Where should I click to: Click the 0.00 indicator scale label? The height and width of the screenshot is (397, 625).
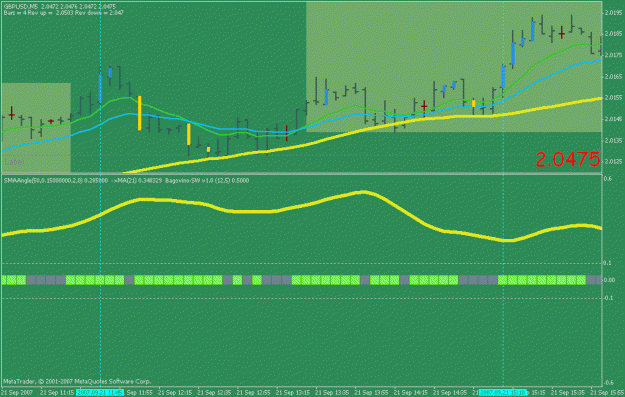[x=609, y=280]
